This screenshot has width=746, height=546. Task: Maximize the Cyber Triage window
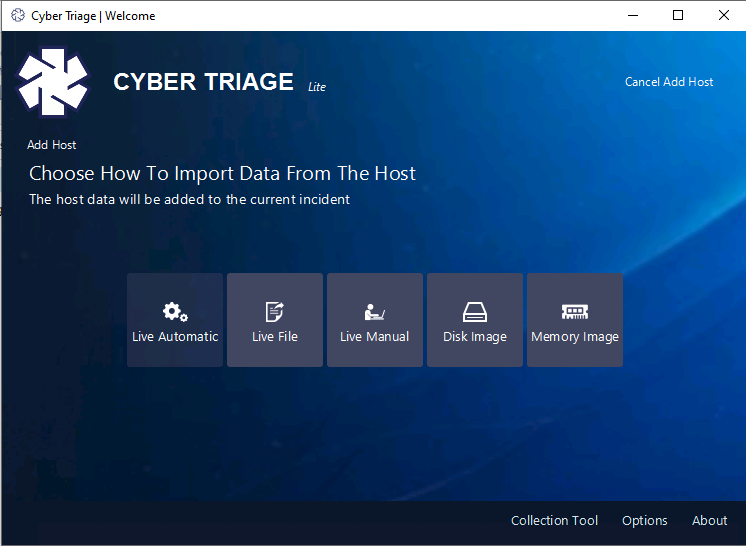[x=678, y=15]
